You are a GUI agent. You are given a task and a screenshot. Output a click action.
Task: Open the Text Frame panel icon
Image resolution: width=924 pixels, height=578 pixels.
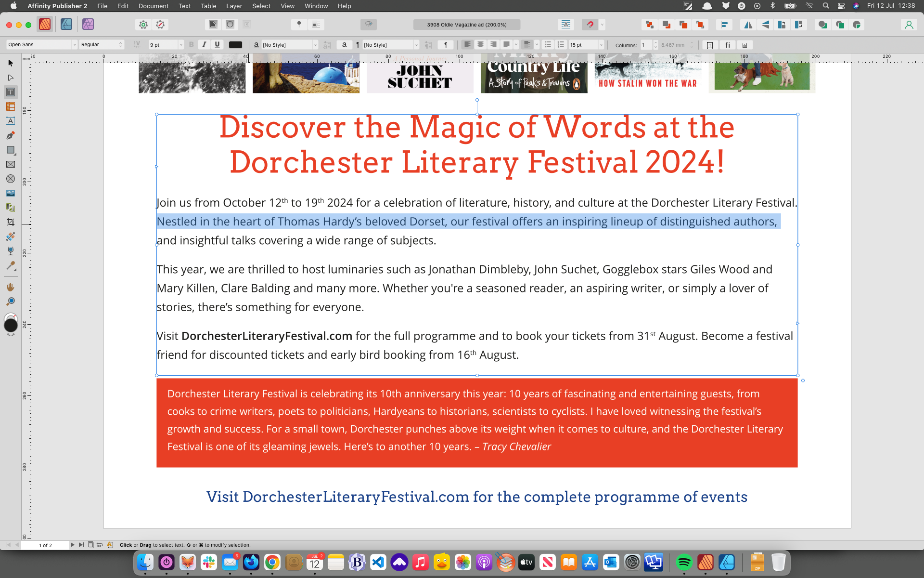710,45
